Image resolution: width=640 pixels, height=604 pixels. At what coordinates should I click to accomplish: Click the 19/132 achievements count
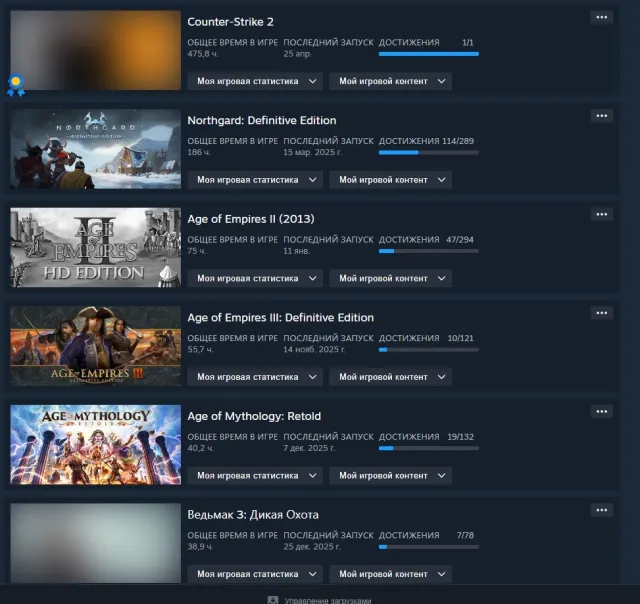tap(460, 437)
